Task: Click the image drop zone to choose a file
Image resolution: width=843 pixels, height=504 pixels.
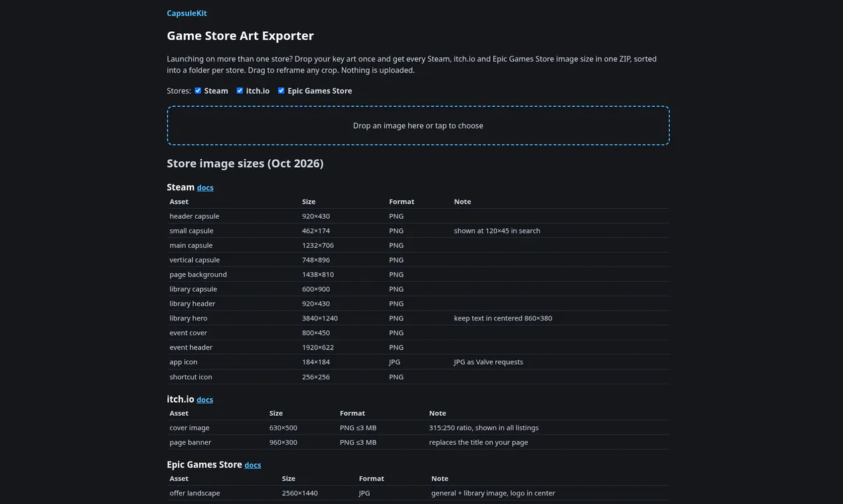Action: point(418,125)
